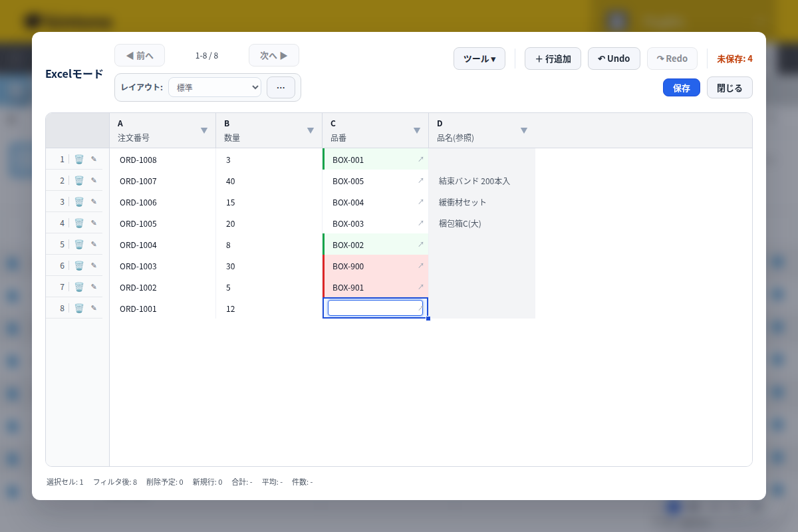
Task: Edit row 5 using the pencil icon
Action: click(94, 244)
